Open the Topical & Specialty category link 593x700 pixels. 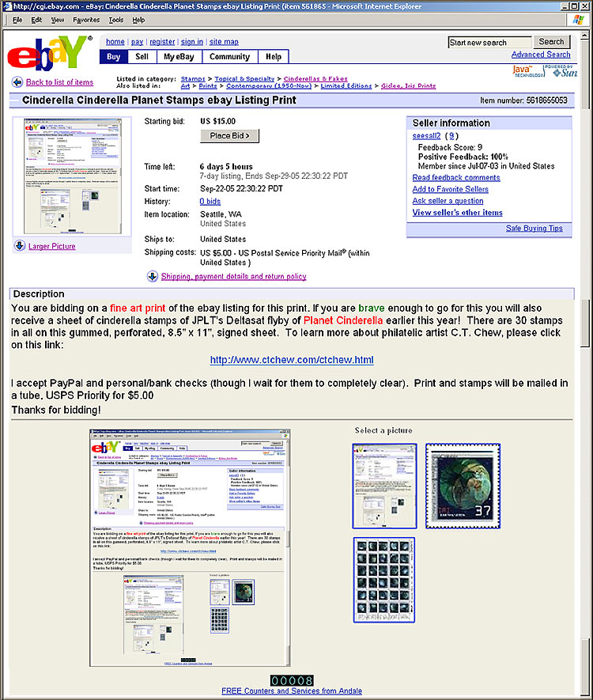pos(244,78)
